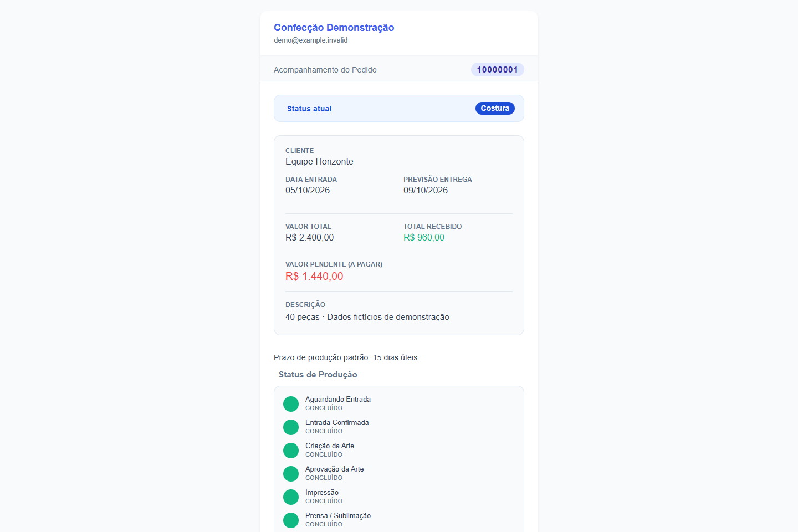Click the total value R$ 2.400,00
798x532 pixels.
pos(310,237)
